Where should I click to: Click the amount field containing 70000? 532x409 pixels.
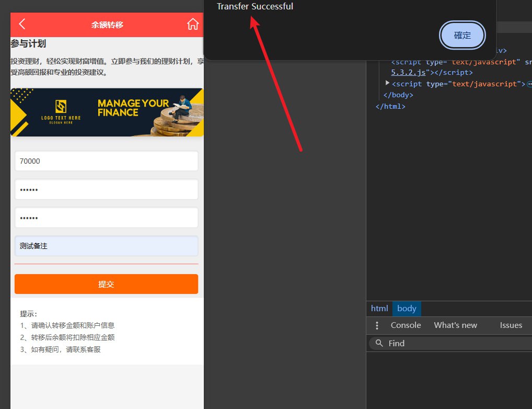point(106,161)
